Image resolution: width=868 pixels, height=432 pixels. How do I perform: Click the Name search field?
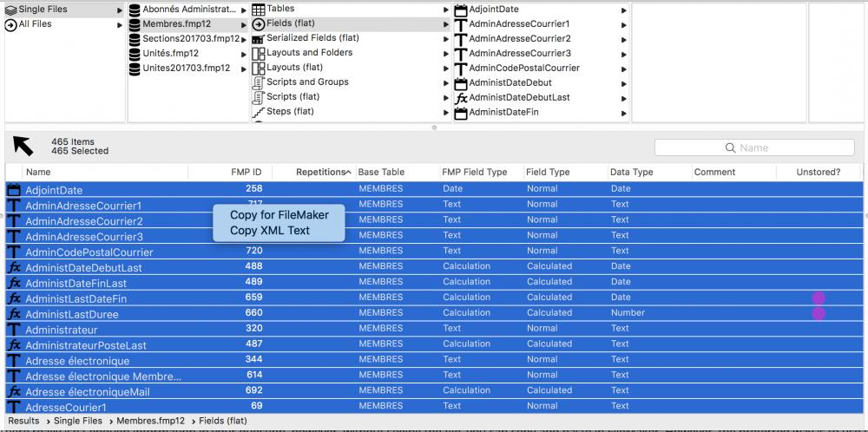point(754,147)
